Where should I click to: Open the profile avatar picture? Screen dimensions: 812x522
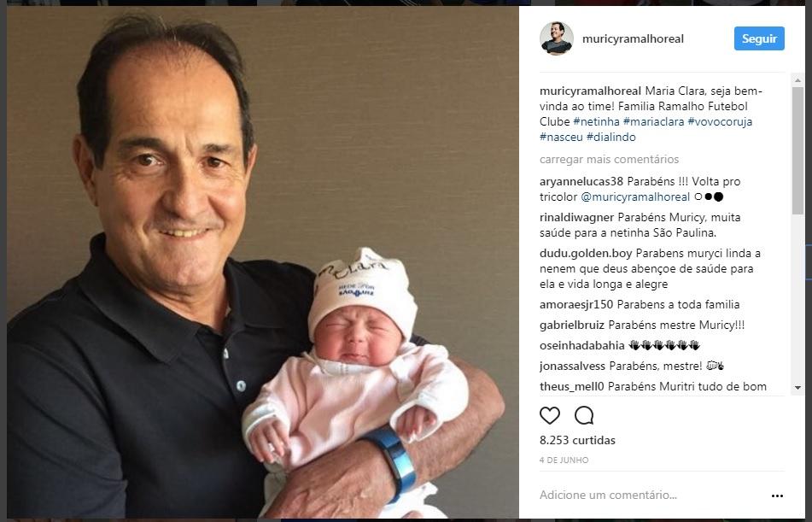click(556, 38)
